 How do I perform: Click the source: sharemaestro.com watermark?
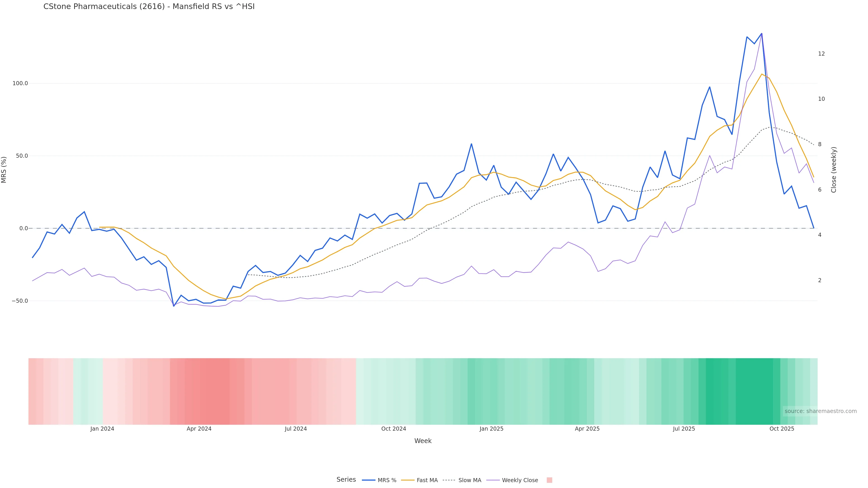821,411
